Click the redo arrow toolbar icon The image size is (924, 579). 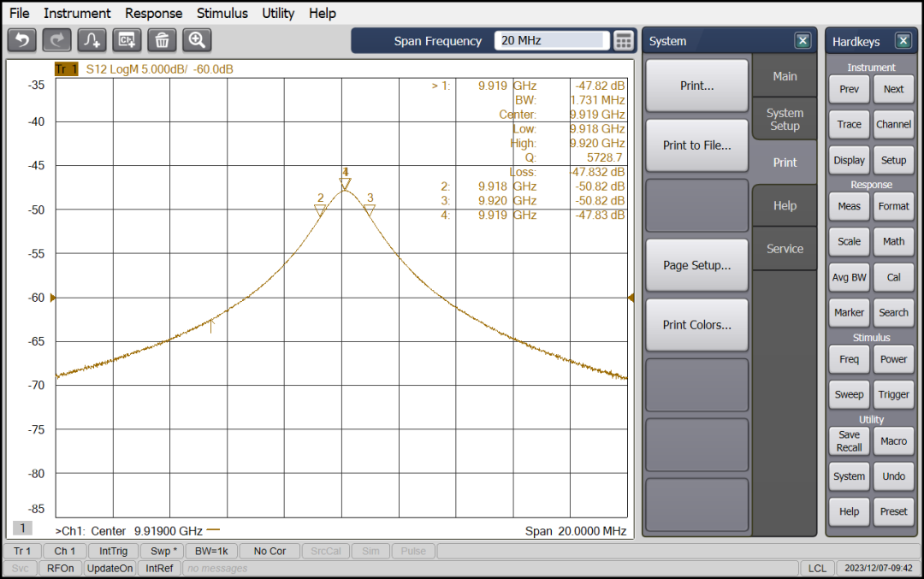point(56,40)
